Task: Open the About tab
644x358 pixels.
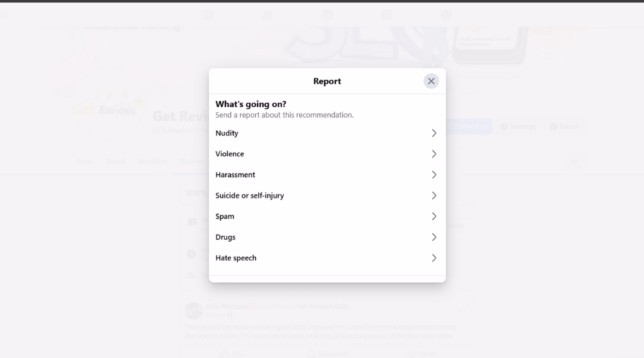Action: pyautogui.click(x=116, y=161)
